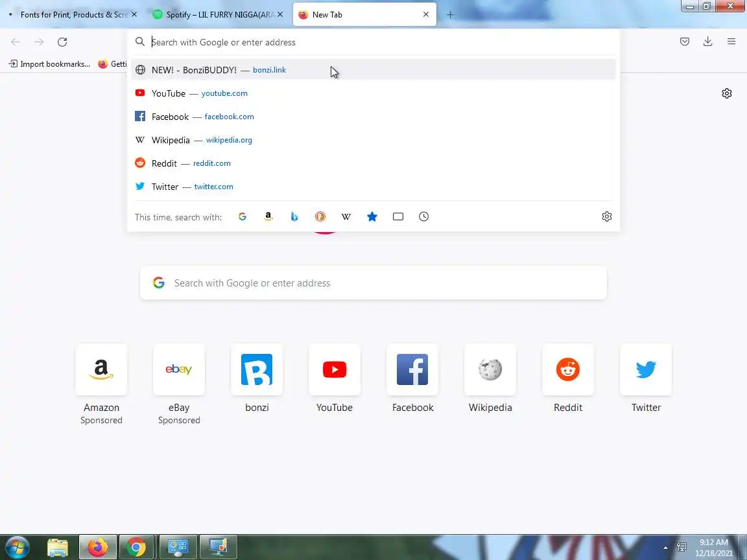Open the Control Panel taskbar icon
Viewport: 747px width, 560px height.
(178, 548)
